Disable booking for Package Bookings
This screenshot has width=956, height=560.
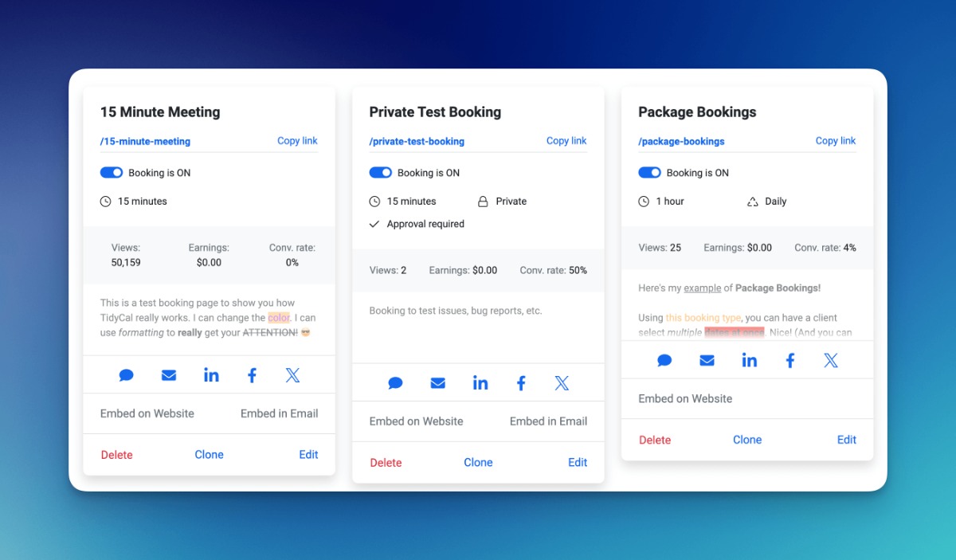(x=650, y=173)
